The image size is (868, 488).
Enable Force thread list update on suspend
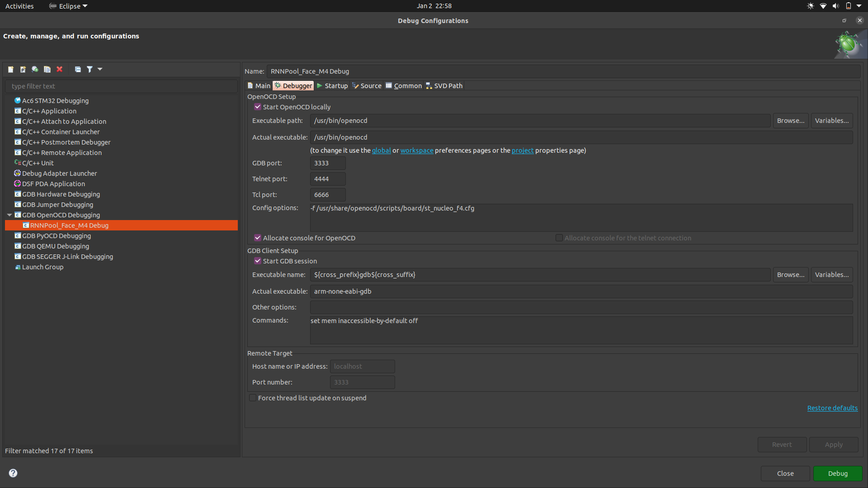tap(253, 398)
